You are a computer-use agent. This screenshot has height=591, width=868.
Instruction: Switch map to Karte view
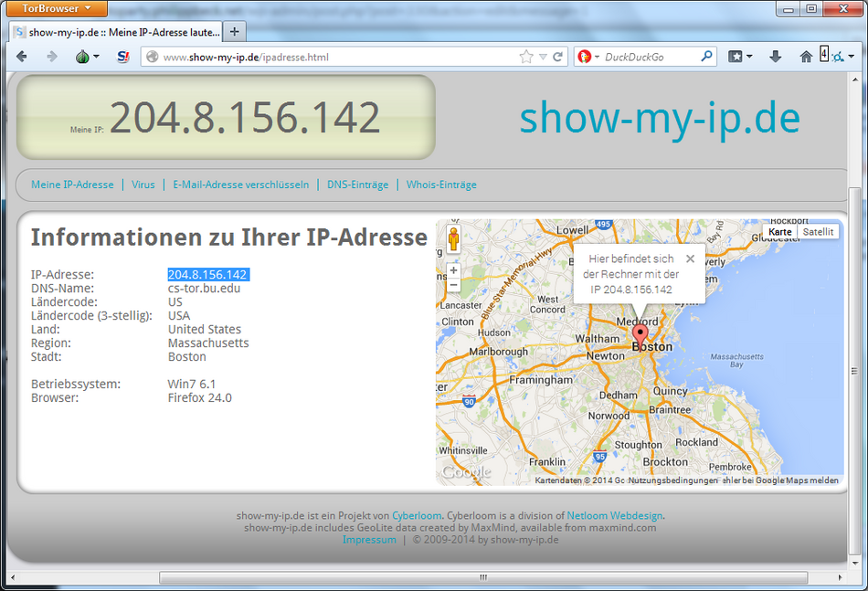coord(779,232)
